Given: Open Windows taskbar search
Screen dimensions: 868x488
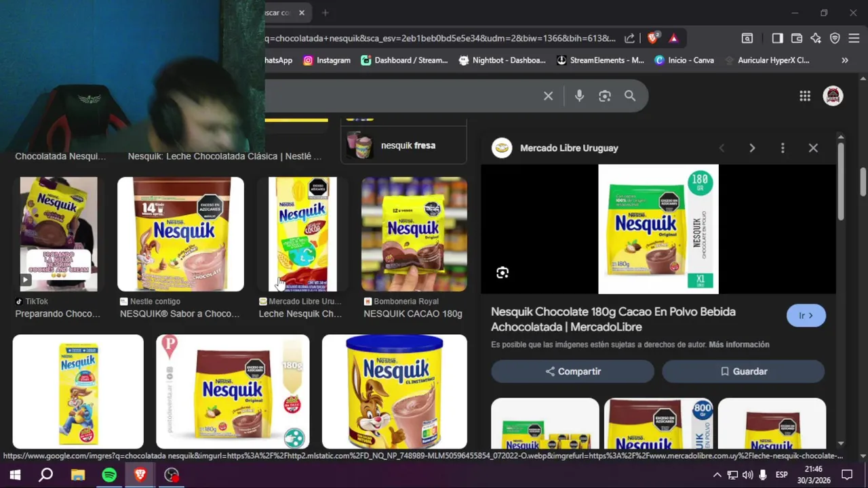Looking at the screenshot, I should 45,475.
